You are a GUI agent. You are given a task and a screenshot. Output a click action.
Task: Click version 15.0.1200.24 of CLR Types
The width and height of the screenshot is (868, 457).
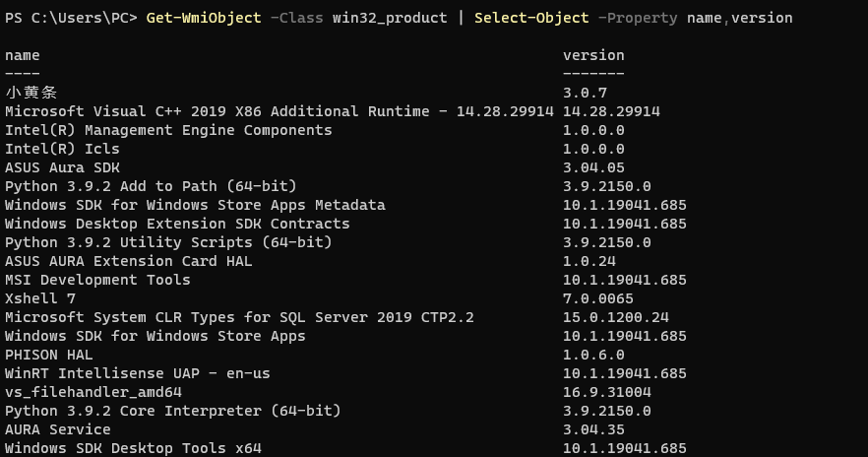(616, 317)
